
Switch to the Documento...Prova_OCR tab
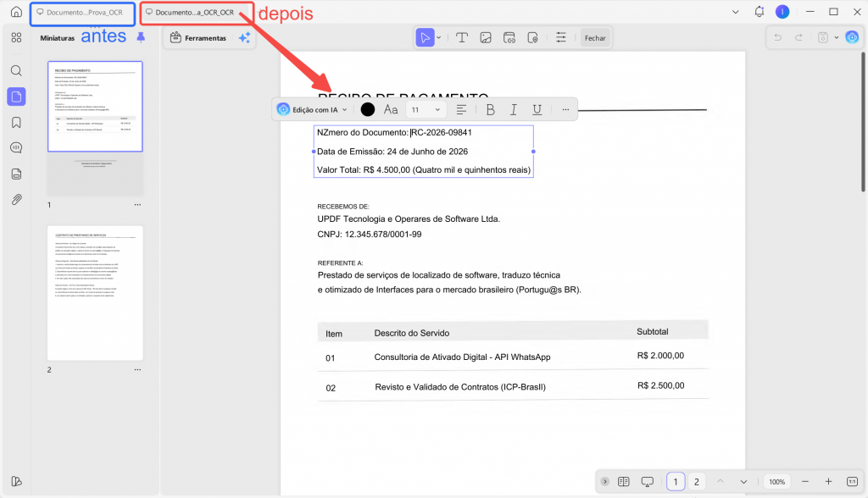(82, 14)
